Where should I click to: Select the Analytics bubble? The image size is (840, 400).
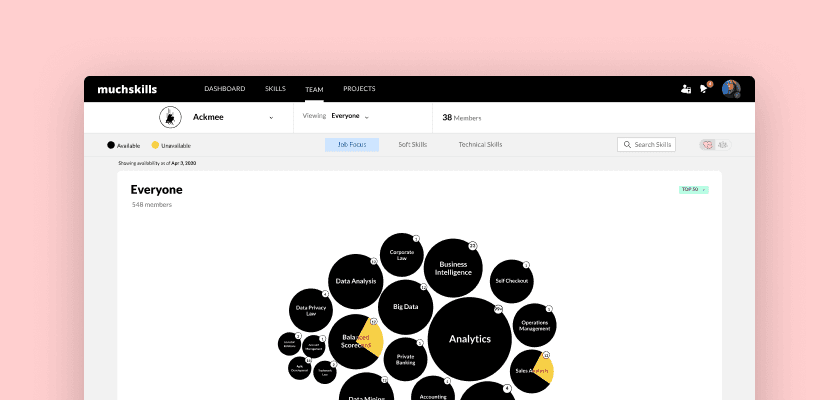(x=470, y=339)
